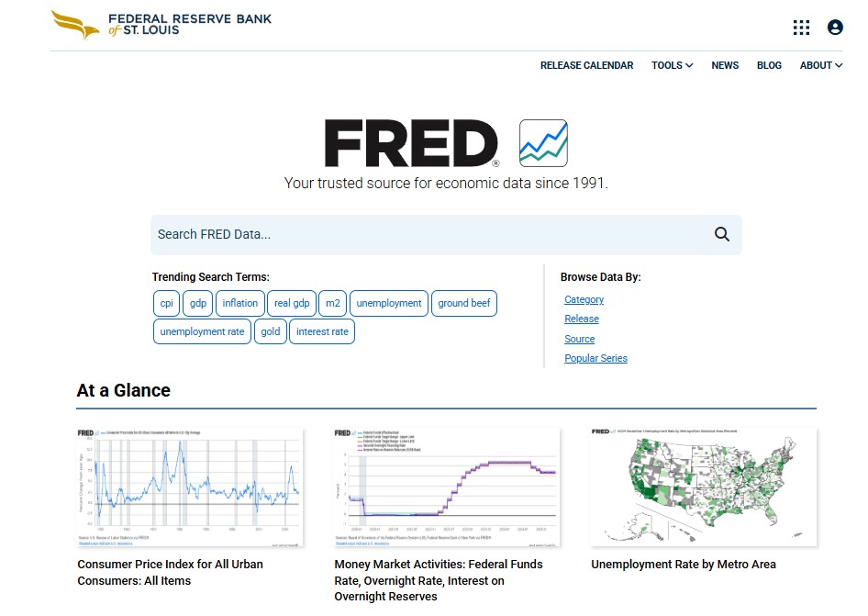Viewport: 868px width, 616px height.
Task: Expand the About dropdown menu
Action: coord(821,65)
